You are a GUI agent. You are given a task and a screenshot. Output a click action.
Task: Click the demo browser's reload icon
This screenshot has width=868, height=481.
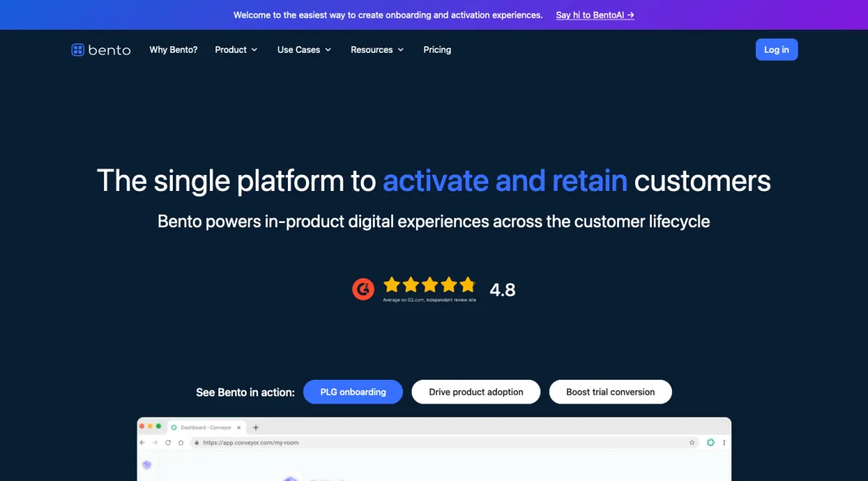tap(168, 443)
